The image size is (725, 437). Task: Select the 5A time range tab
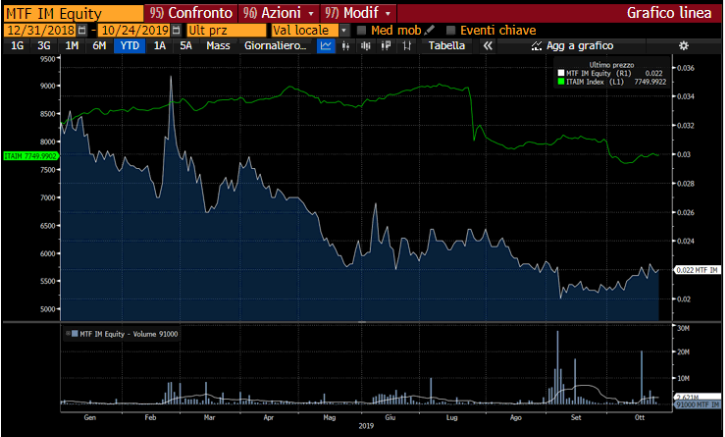[186, 46]
